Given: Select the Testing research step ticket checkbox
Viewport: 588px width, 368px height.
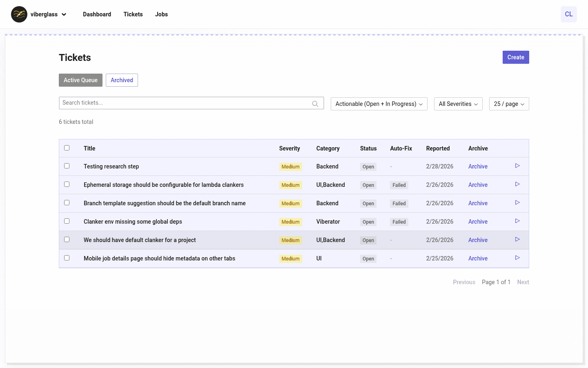Looking at the screenshot, I should [67, 166].
